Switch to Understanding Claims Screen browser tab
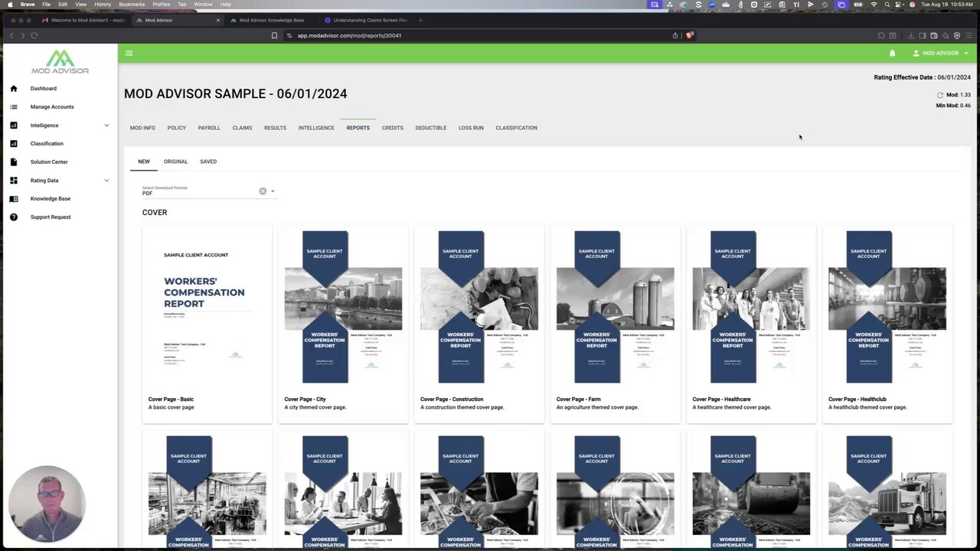The height and width of the screenshot is (551, 980). (x=367, y=20)
